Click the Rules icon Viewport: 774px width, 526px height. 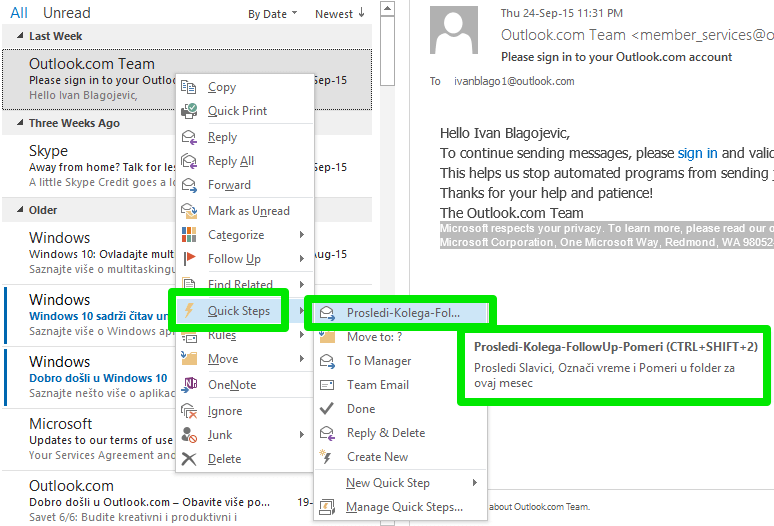[189, 337]
